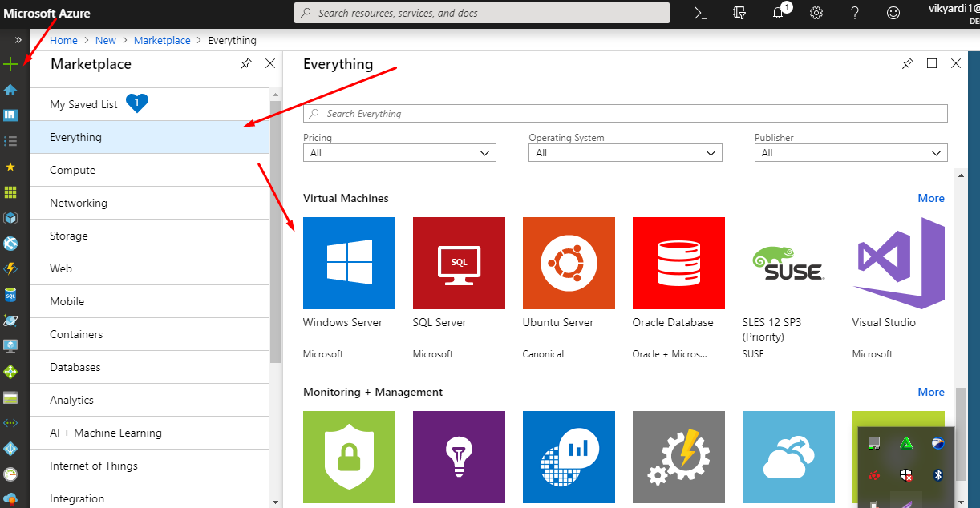Open My Saved List heart badge
This screenshot has height=508, width=980.
pyautogui.click(x=137, y=103)
